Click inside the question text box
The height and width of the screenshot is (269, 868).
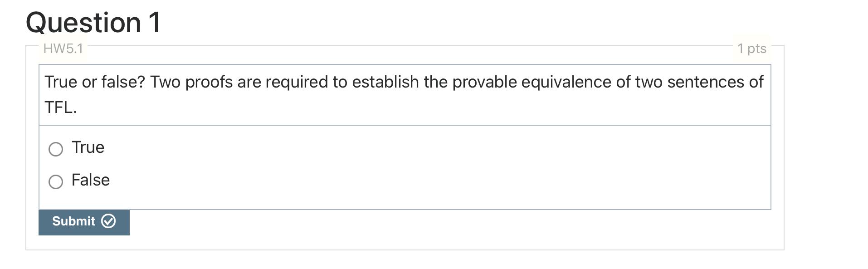[x=404, y=93]
